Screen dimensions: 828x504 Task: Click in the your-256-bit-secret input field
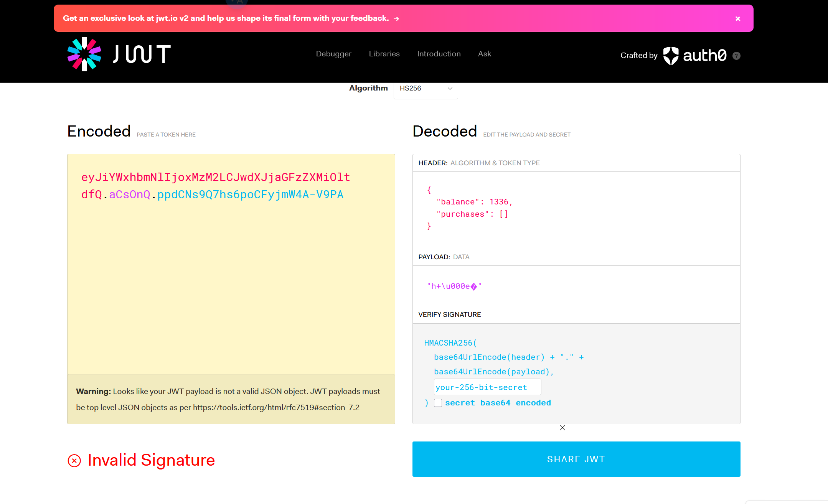click(487, 387)
